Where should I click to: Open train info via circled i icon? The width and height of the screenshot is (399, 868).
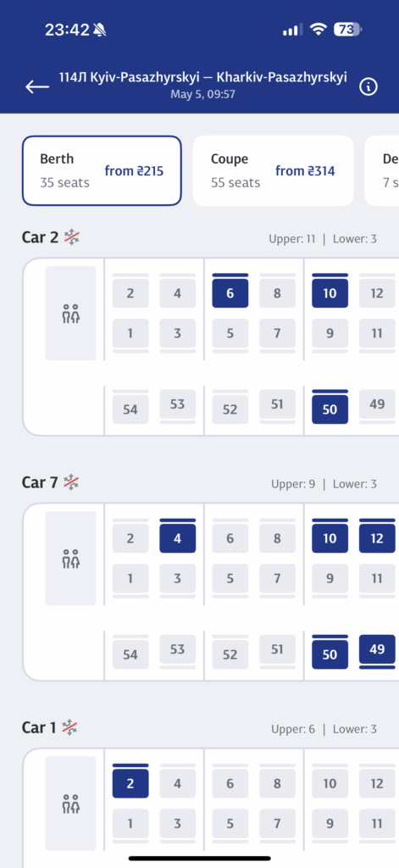pyautogui.click(x=369, y=87)
